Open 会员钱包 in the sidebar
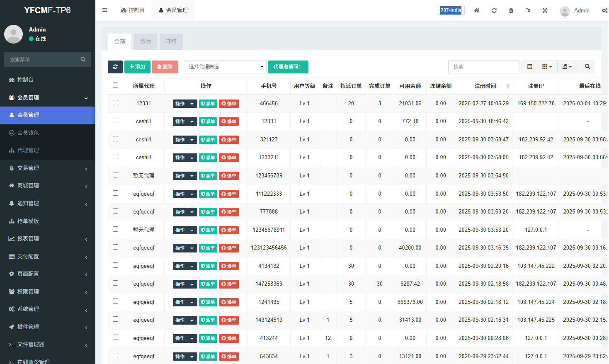The width and height of the screenshot is (609, 364). 28,133
